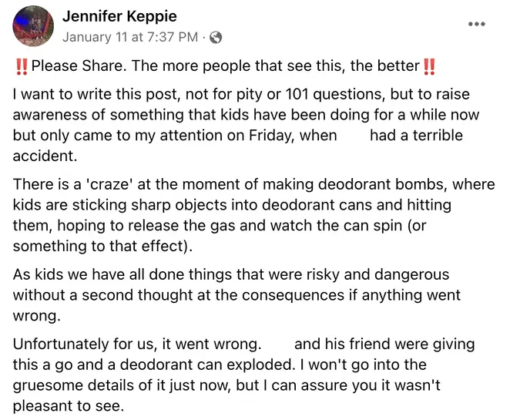
Task: Click the red double exclamation emoji before "Please Share"
Action: point(22,66)
